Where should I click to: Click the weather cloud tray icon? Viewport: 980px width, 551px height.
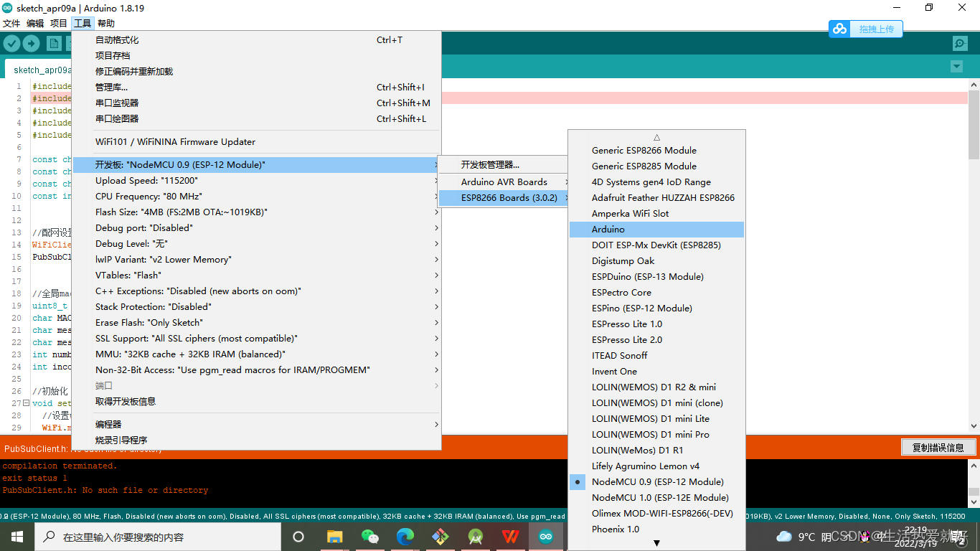coord(784,537)
